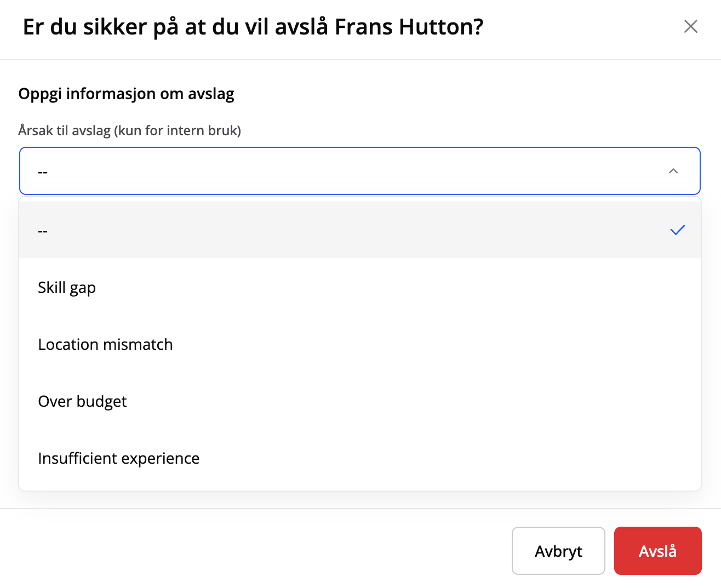Click the word "gap" in Skill gap option
The width and height of the screenshot is (721, 588).
coord(83,288)
